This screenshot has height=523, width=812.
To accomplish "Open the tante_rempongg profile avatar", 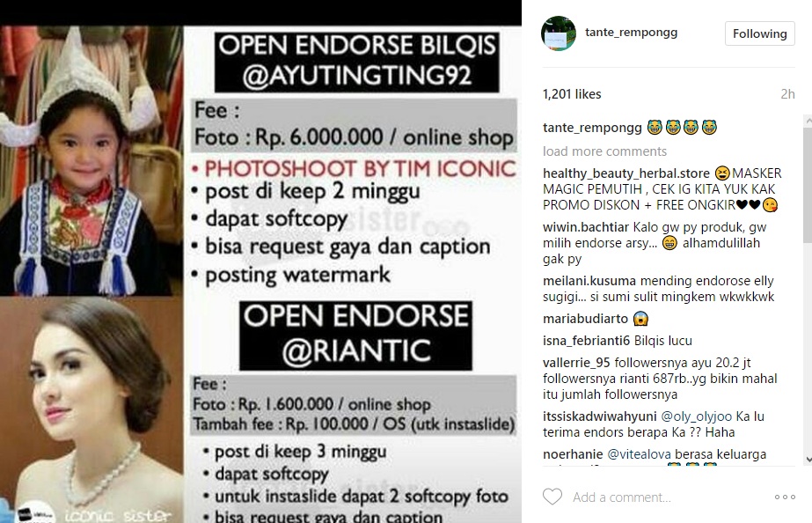I will coord(559,33).
